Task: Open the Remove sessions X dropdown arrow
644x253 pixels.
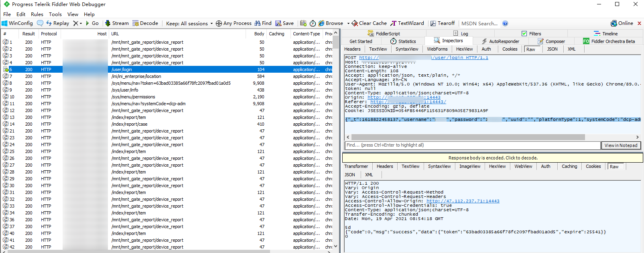Action: (81, 23)
